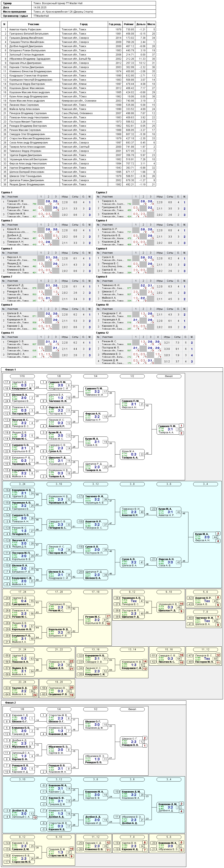
Task: Click the 9...12 label in Финал-1
Action: point(132,592)
